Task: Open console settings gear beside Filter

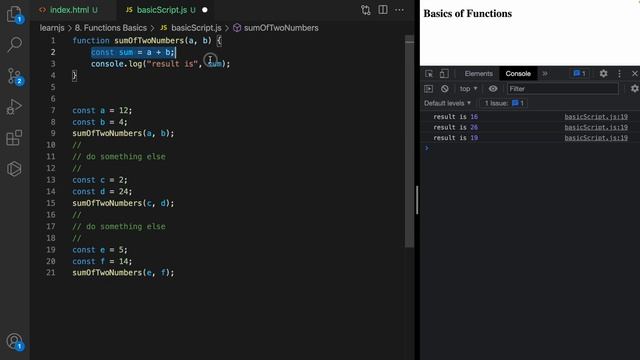Action: coord(634,89)
